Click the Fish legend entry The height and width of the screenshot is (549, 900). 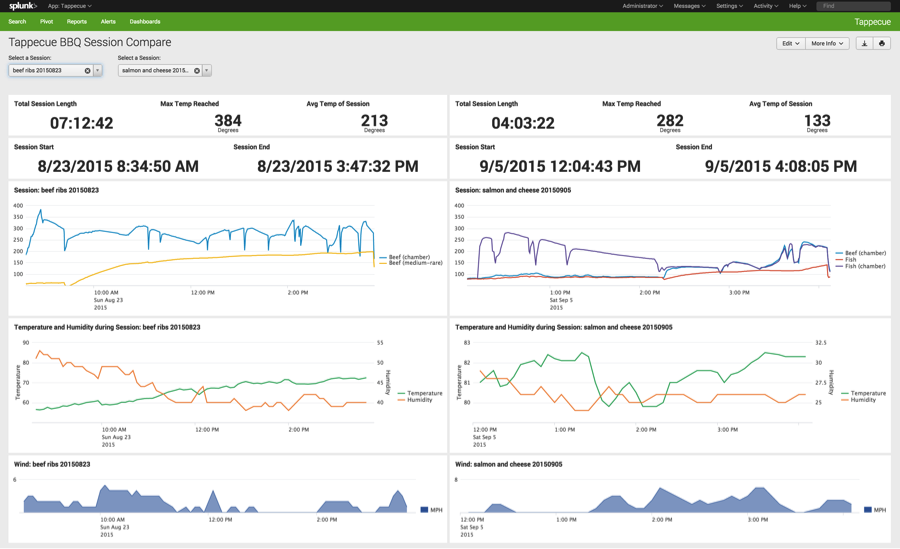point(846,260)
